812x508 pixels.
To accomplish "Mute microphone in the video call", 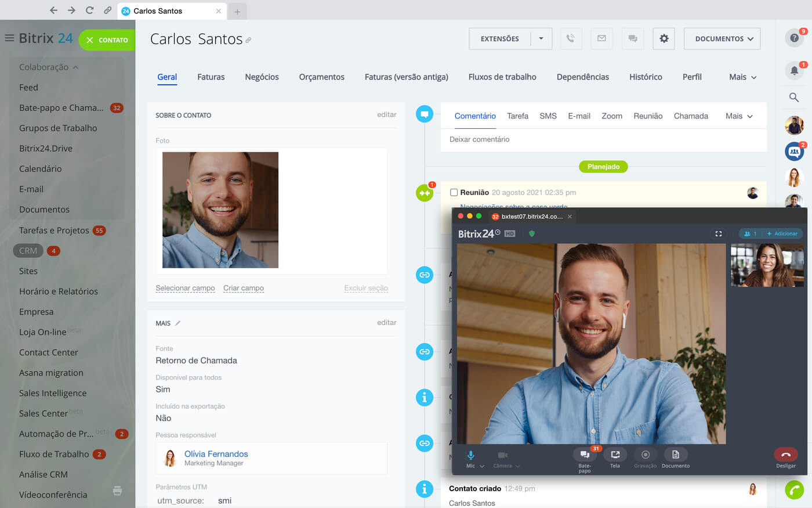I will [x=470, y=455].
